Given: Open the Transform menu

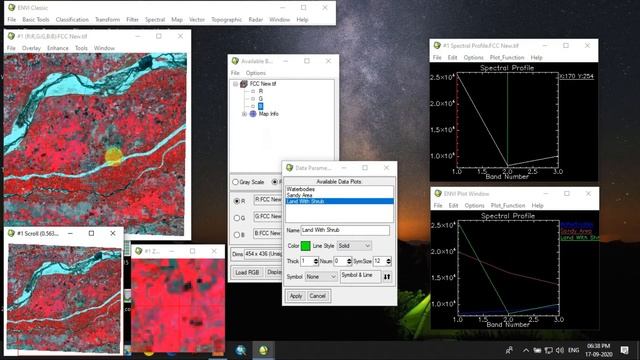Looking at the screenshot, I should pos(107,20).
